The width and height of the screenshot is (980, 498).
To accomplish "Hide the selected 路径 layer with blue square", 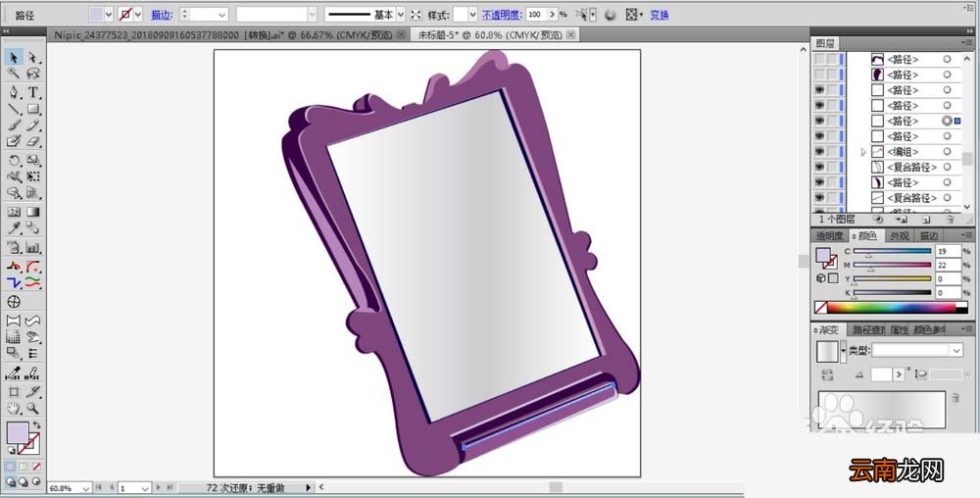I will (819, 121).
